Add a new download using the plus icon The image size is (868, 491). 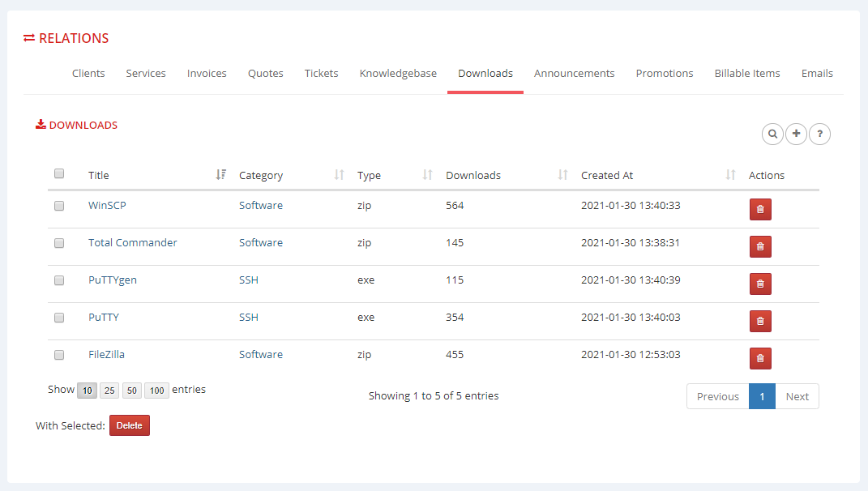pyautogui.click(x=796, y=134)
